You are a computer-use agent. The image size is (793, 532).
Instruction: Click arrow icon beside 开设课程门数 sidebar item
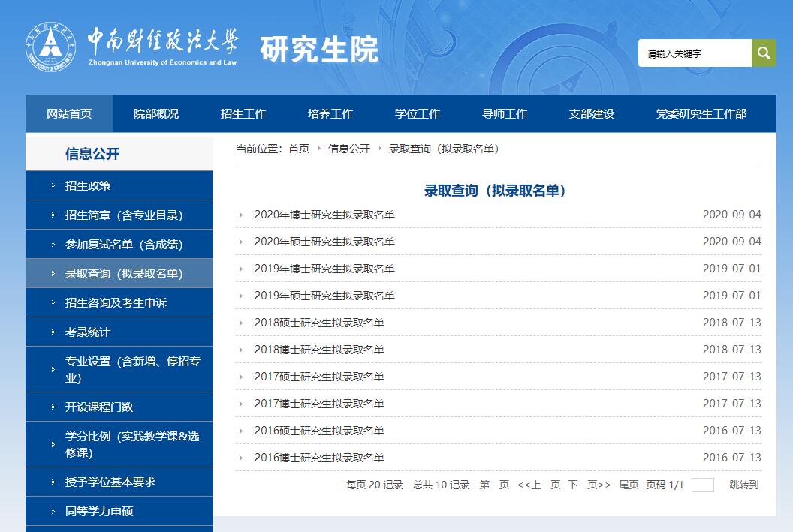click(x=53, y=407)
